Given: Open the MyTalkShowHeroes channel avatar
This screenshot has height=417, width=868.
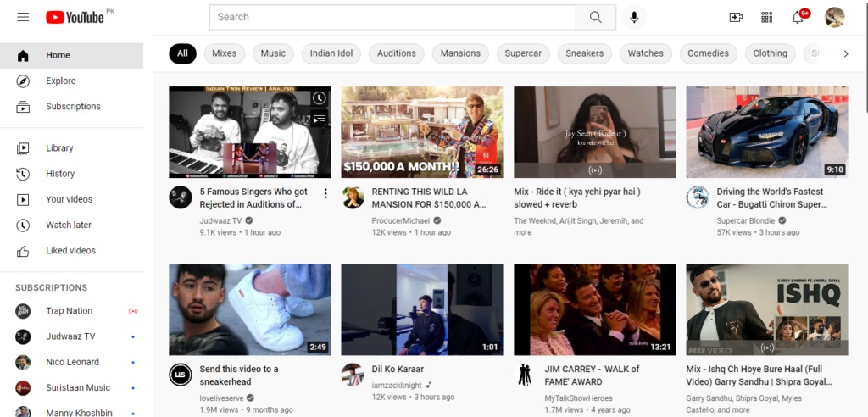Looking at the screenshot, I should 525,375.
